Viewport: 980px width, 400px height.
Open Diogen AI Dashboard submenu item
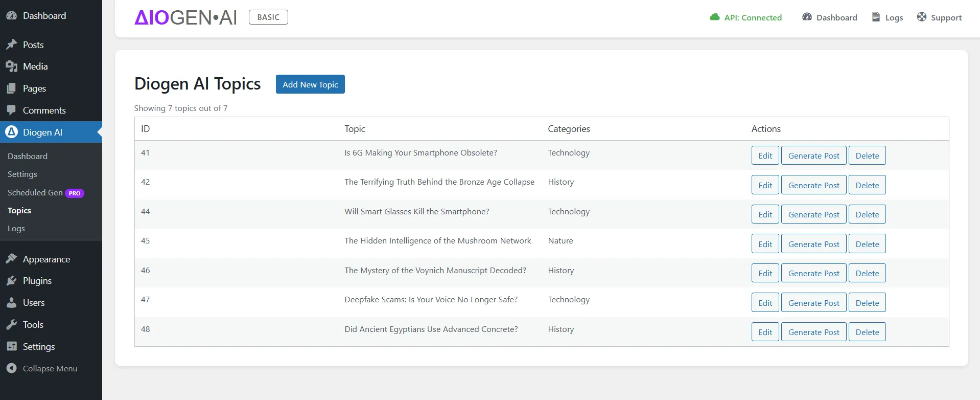coord(28,157)
